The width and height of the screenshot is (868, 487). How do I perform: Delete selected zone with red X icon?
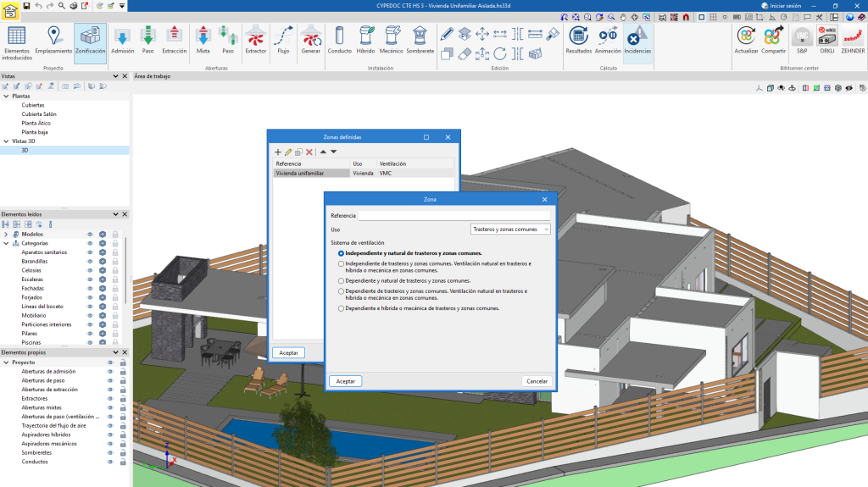tap(309, 152)
